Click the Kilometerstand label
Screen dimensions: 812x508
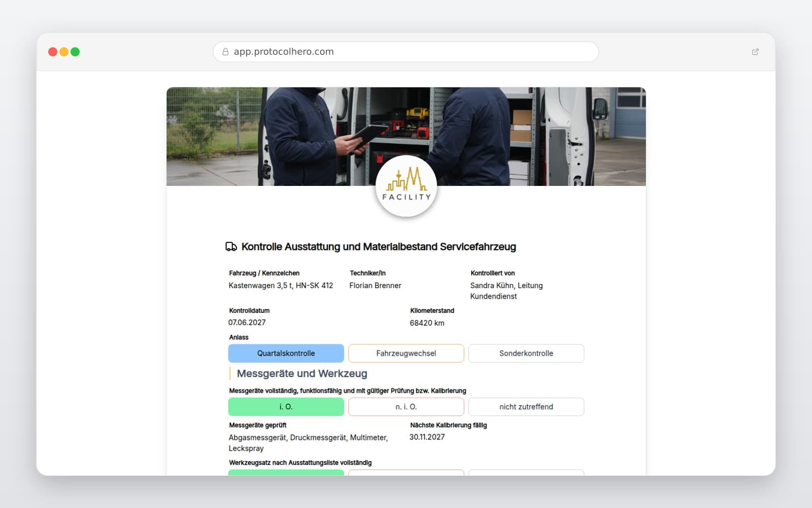click(x=432, y=311)
